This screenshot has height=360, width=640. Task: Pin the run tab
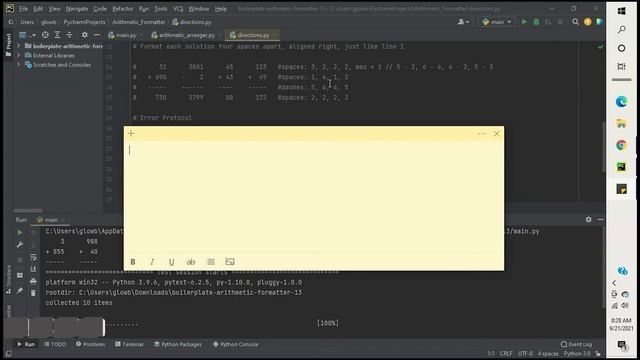click(20, 290)
